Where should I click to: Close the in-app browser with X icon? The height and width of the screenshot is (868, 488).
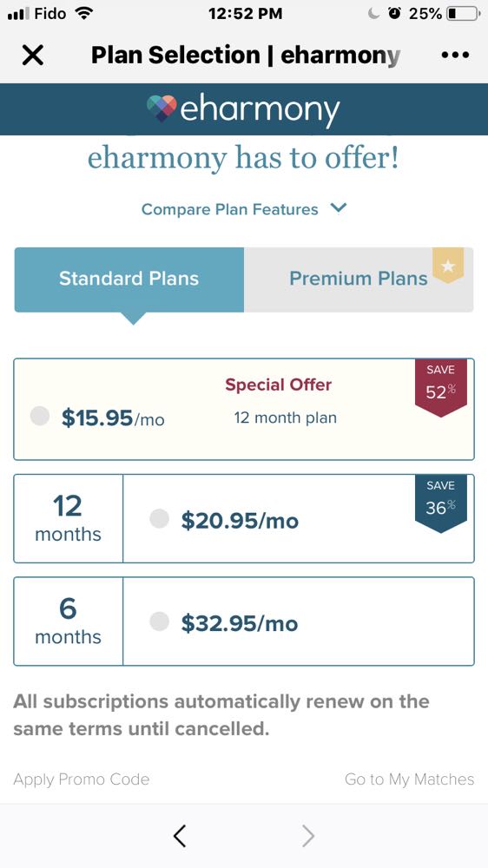(x=33, y=55)
